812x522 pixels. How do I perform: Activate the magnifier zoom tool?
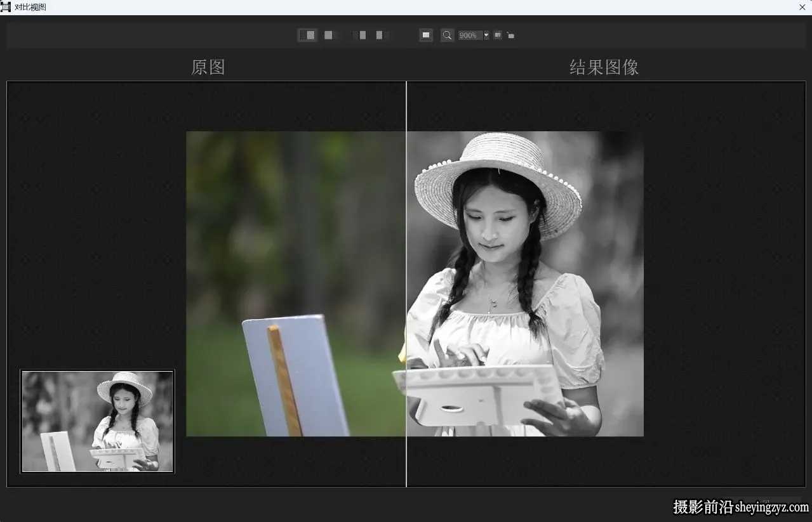point(447,35)
